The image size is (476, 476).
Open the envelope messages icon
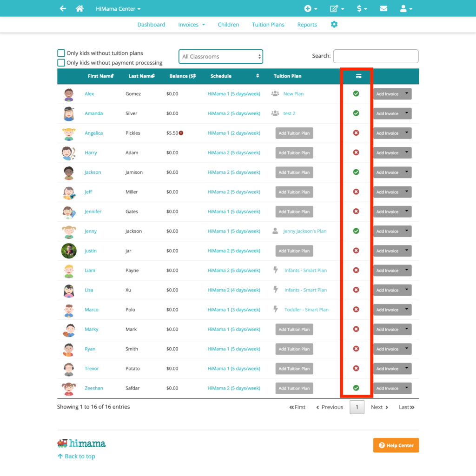coord(383,8)
